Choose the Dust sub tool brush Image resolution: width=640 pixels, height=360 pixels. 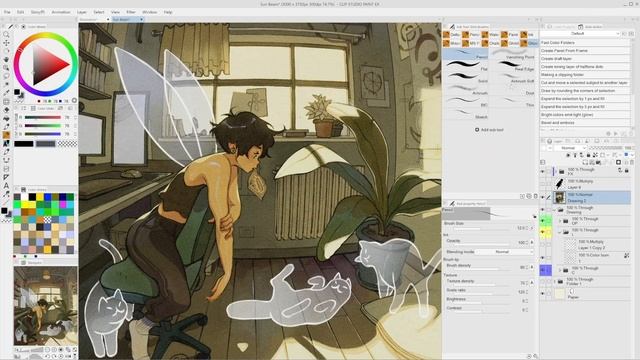point(513,89)
